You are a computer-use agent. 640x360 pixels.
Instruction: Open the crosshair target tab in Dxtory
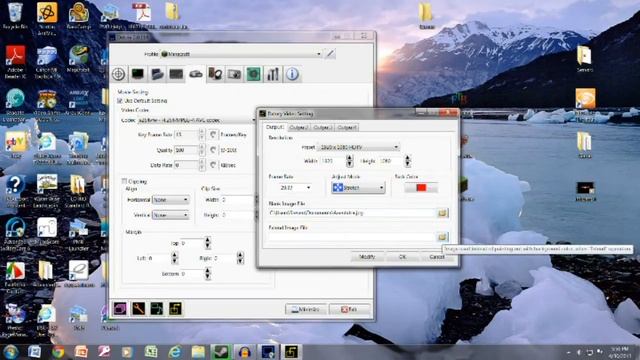[x=119, y=74]
